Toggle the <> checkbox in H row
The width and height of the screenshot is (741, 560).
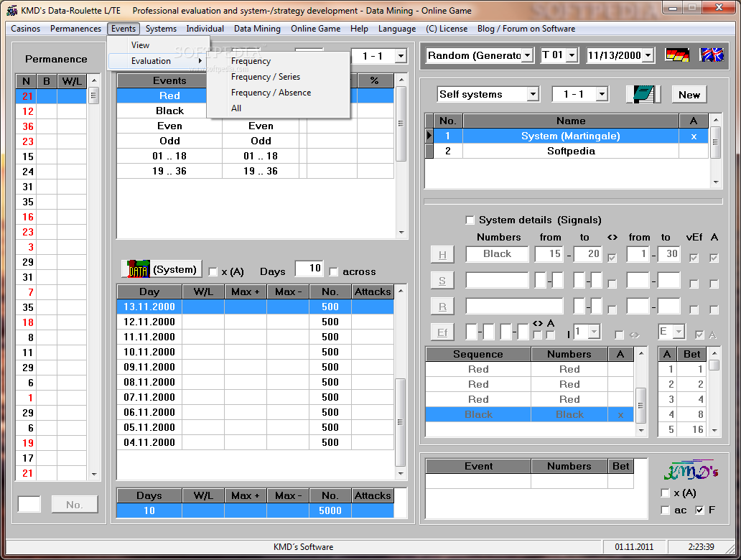(x=612, y=258)
